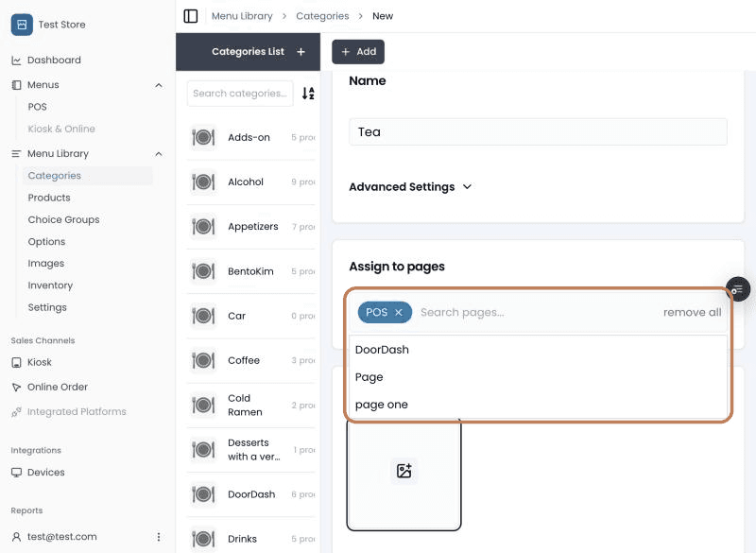
Task: Open user options three-dot menu
Action: click(x=159, y=537)
